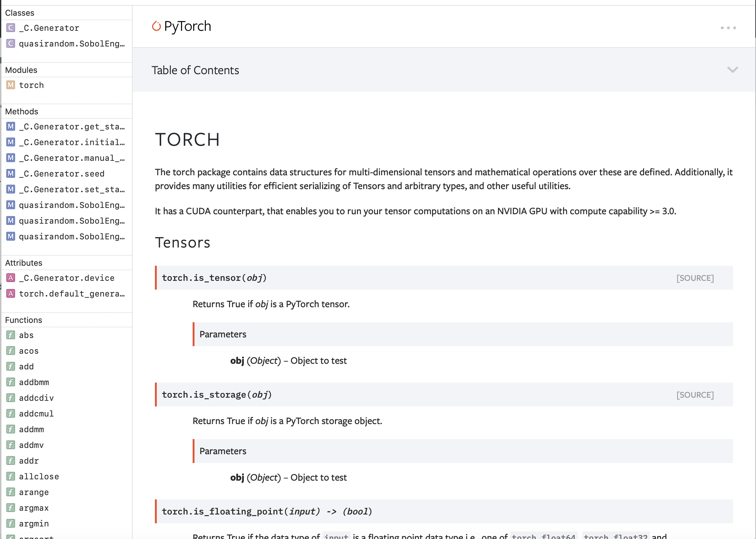Screen dimensions: 756x539
Task: Click the TORCH page heading
Action: coord(188,139)
